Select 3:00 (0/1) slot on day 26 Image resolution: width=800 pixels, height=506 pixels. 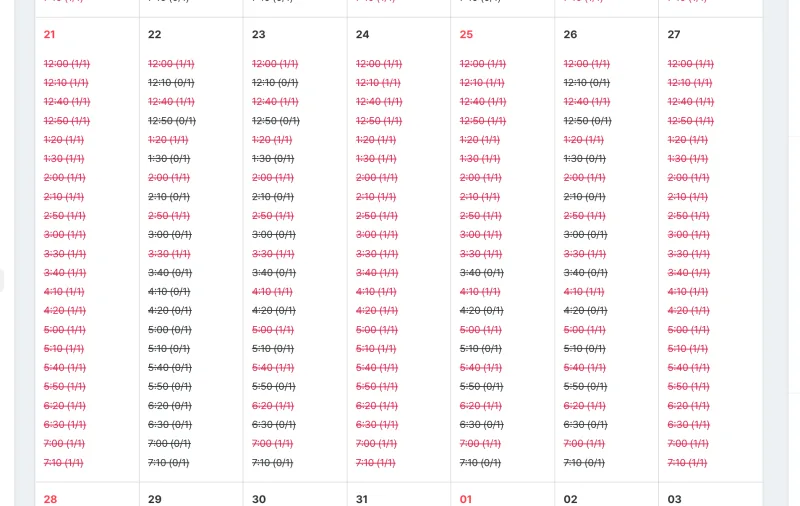pos(586,235)
